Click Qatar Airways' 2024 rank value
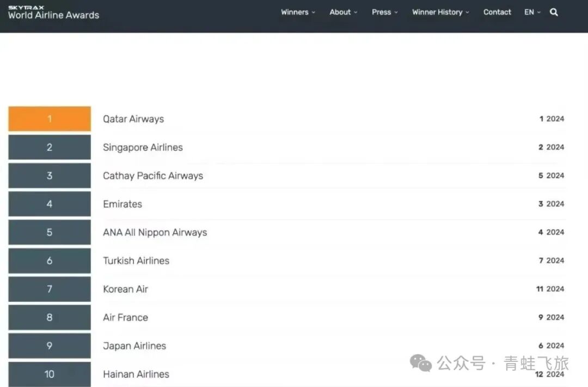Image resolution: width=588 pixels, height=387 pixels. (552, 119)
